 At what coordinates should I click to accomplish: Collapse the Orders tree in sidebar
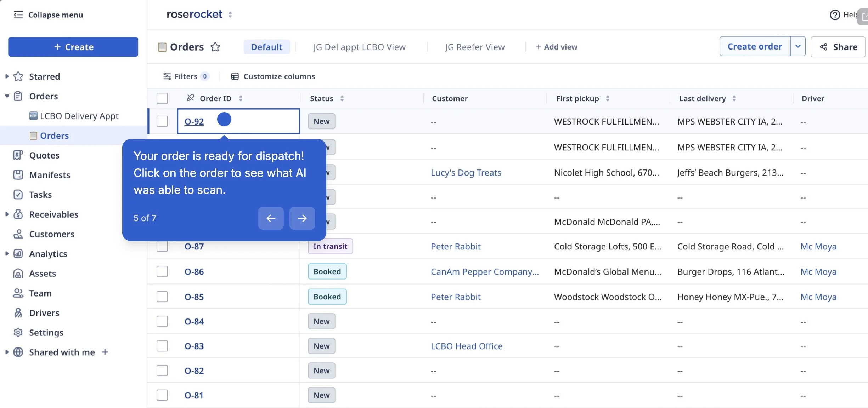coord(7,96)
